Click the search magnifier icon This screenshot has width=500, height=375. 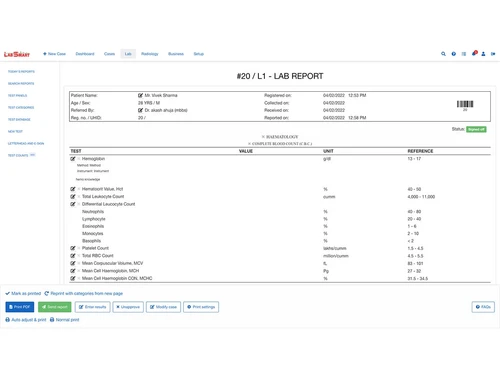tap(443, 54)
